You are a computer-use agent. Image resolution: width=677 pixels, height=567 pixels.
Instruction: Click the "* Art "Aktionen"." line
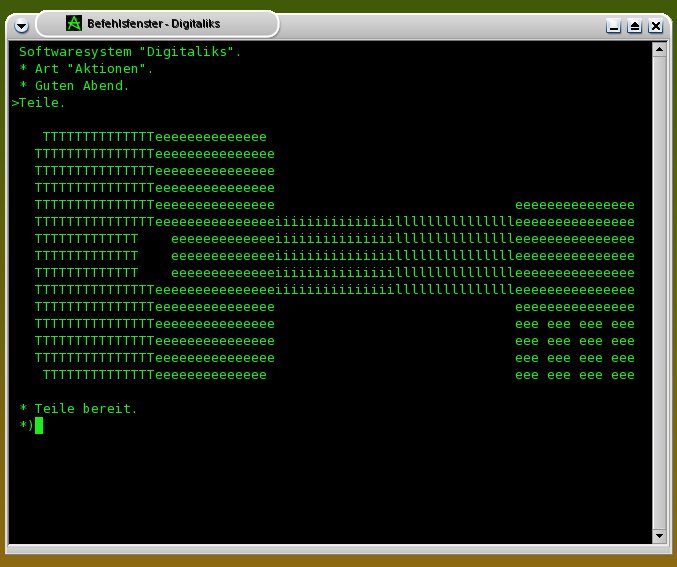(86, 68)
